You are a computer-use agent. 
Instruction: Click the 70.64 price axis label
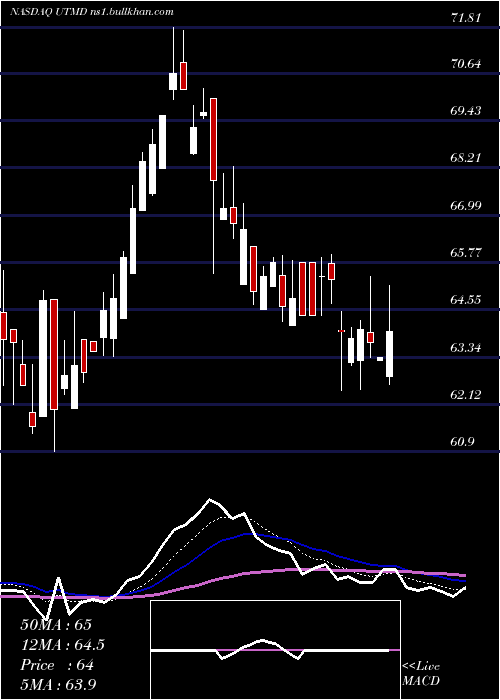point(466,64)
